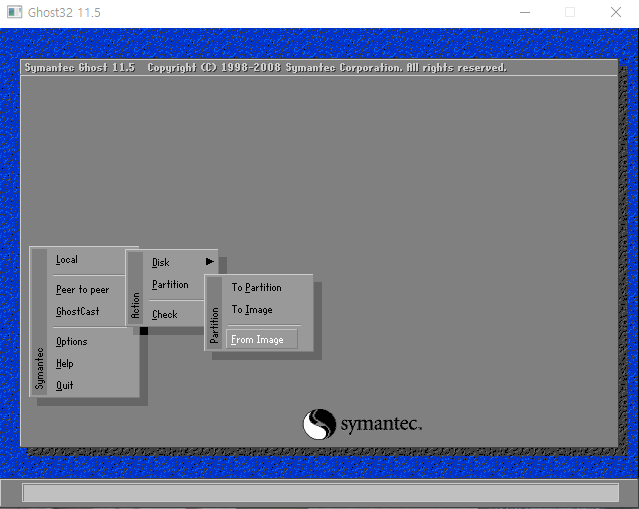This screenshot has height=509, width=639.
Task: Choose Check in the Action menu
Action: [x=165, y=315]
